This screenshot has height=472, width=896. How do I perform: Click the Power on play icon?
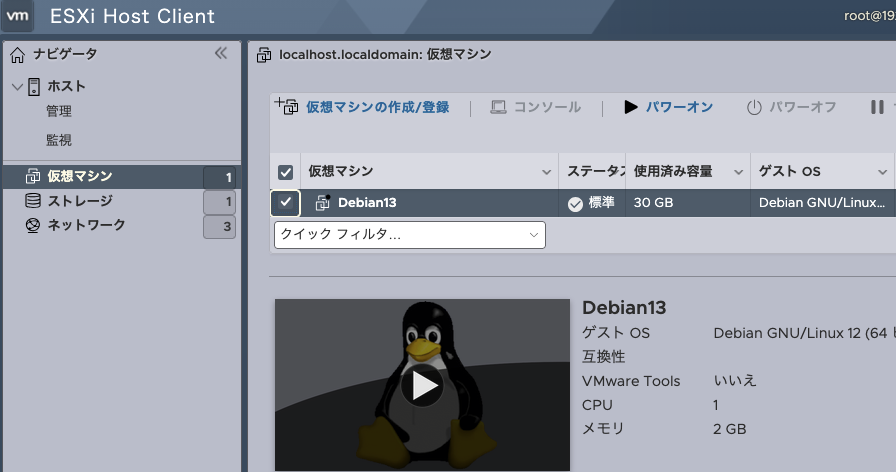(631, 107)
